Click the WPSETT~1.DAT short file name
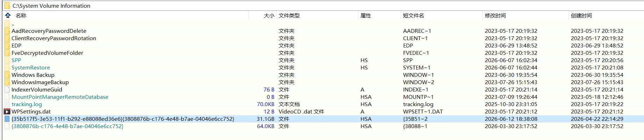This screenshot has height=140, width=644. 423,111
